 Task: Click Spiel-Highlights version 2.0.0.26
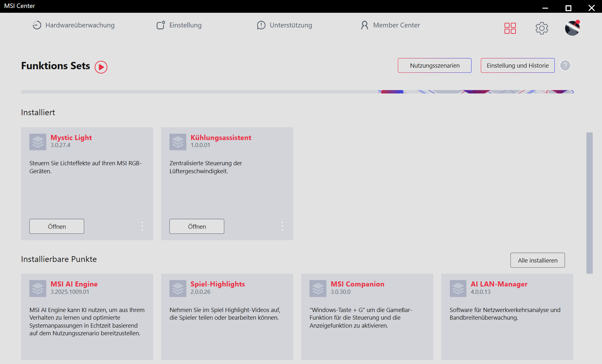[x=200, y=292]
